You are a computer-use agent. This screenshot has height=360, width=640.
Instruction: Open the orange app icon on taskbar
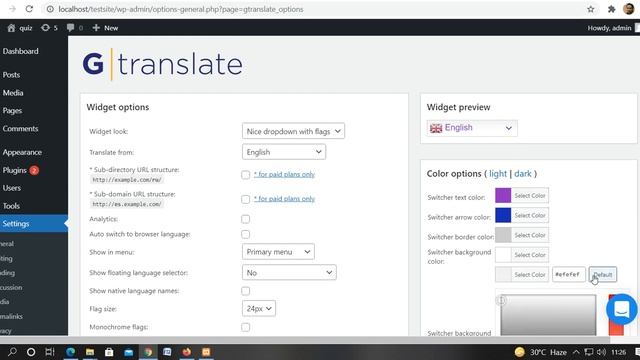[x=206, y=352]
